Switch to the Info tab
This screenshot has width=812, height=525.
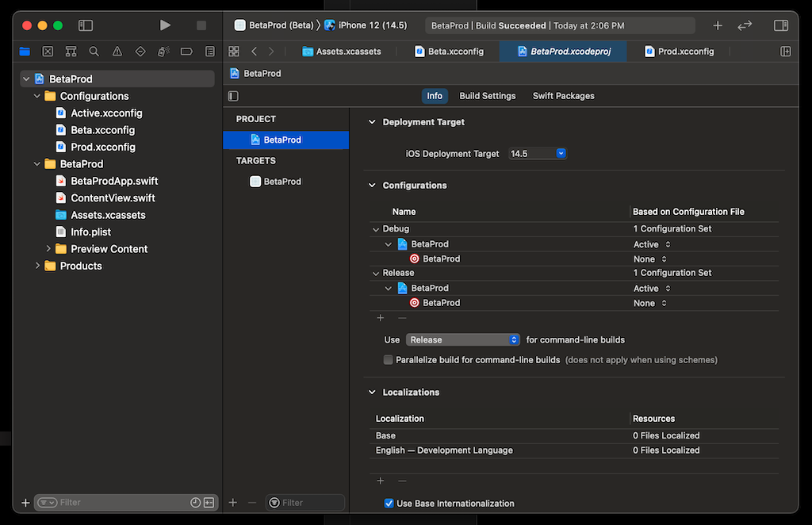pyautogui.click(x=434, y=96)
